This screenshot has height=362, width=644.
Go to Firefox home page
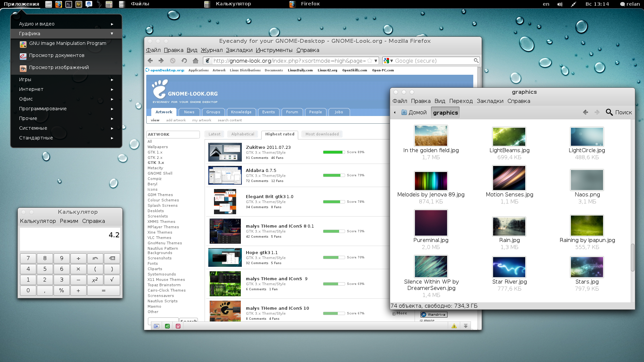[196, 61]
